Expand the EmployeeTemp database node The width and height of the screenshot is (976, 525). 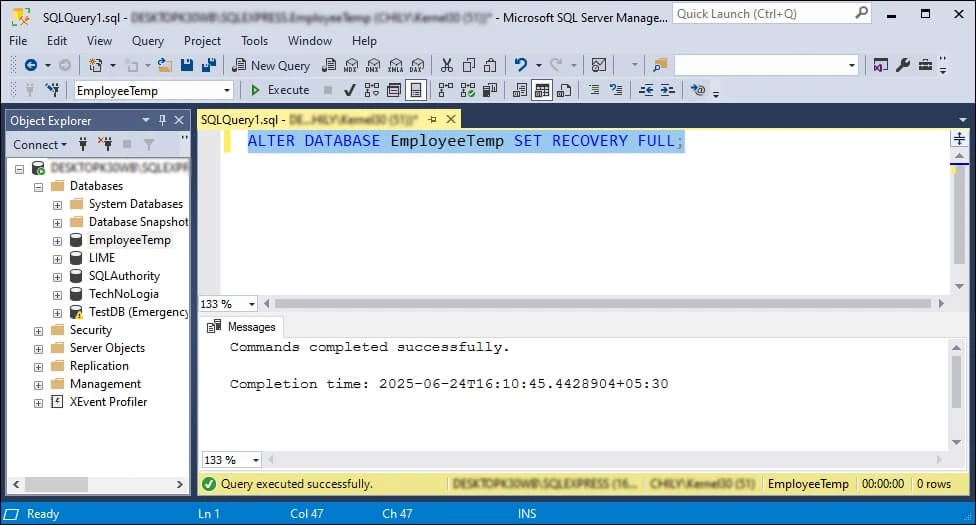click(57, 241)
